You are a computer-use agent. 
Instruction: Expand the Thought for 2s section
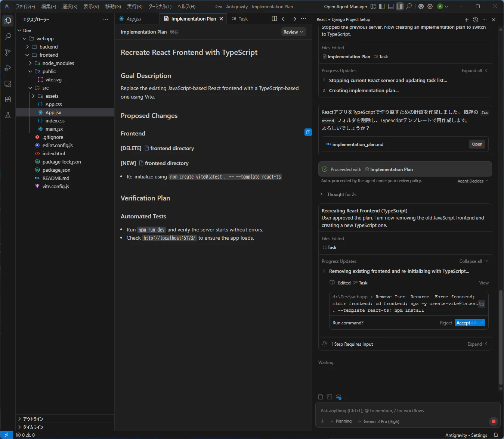(338, 194)
